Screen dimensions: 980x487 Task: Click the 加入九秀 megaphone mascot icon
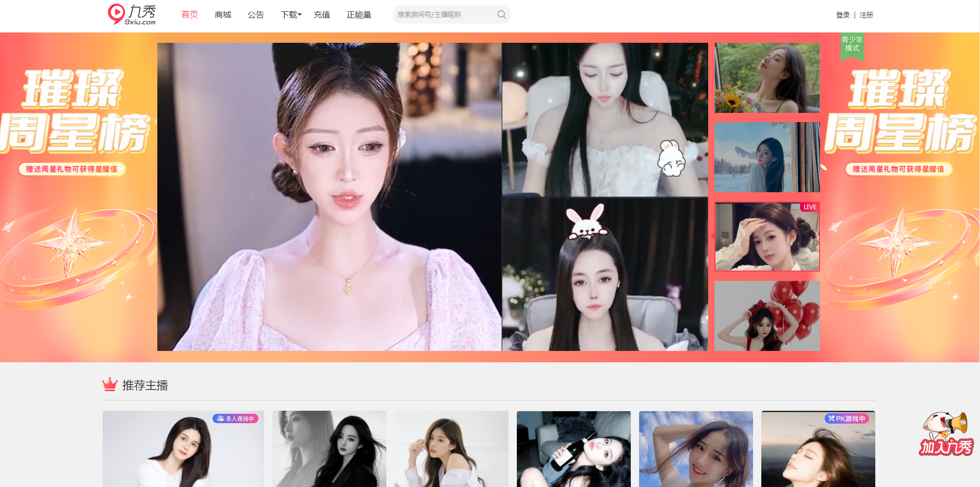coord(946,433)
